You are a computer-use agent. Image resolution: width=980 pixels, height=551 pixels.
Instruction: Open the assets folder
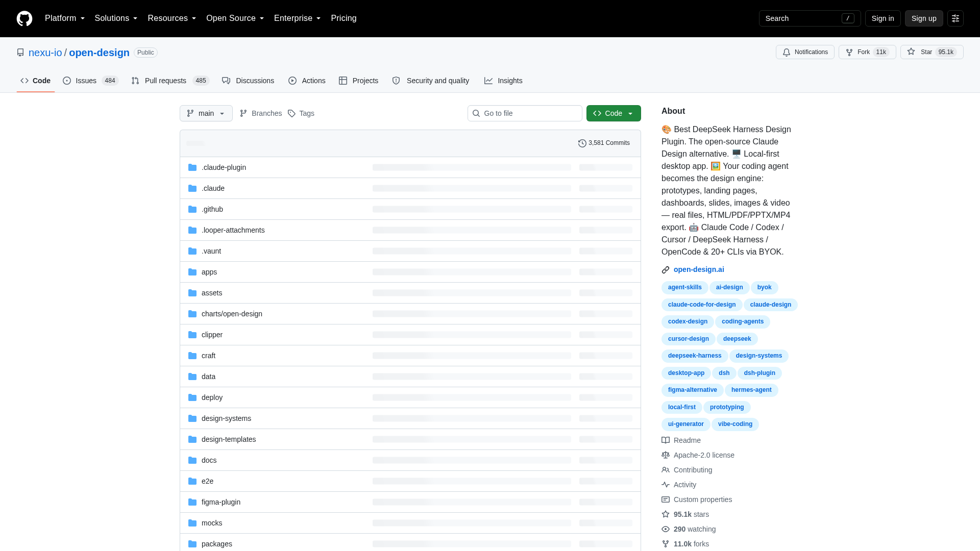tap(212, 293)
